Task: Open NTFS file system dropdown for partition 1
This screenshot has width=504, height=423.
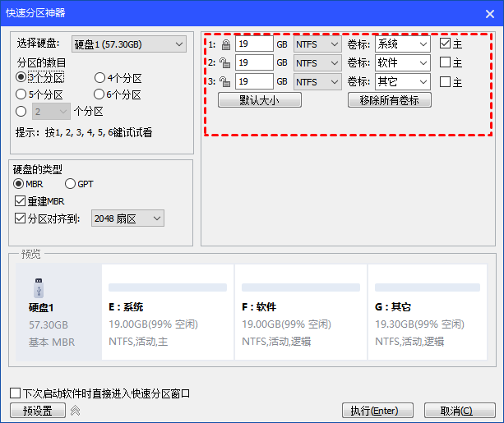Action: coord(317,44)
